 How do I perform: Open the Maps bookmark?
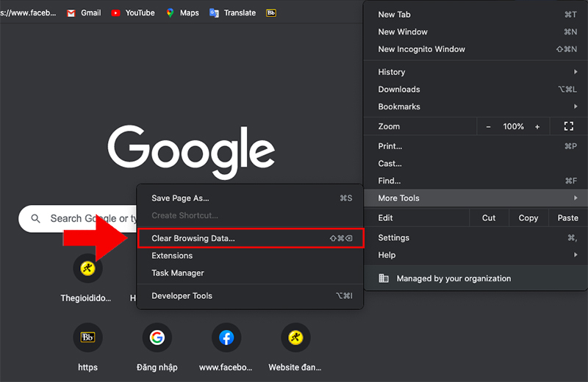(182, 13)
